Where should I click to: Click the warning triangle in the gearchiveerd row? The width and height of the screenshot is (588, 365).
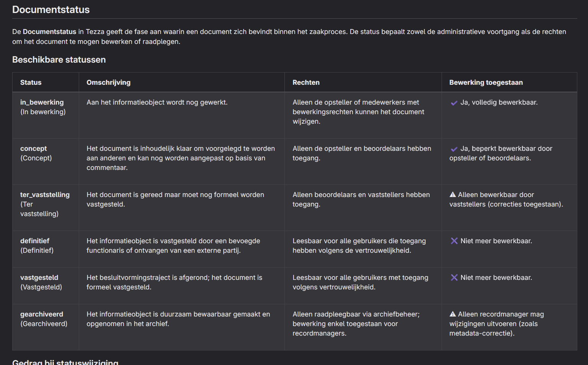[453, 314]
